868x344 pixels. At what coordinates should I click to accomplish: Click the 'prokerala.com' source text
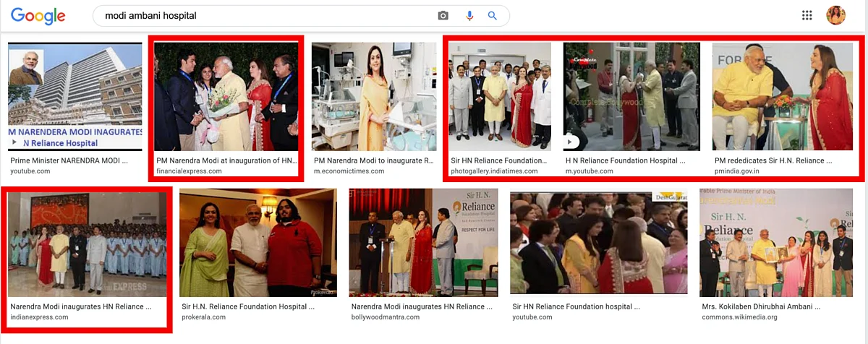tap(205, 317)
